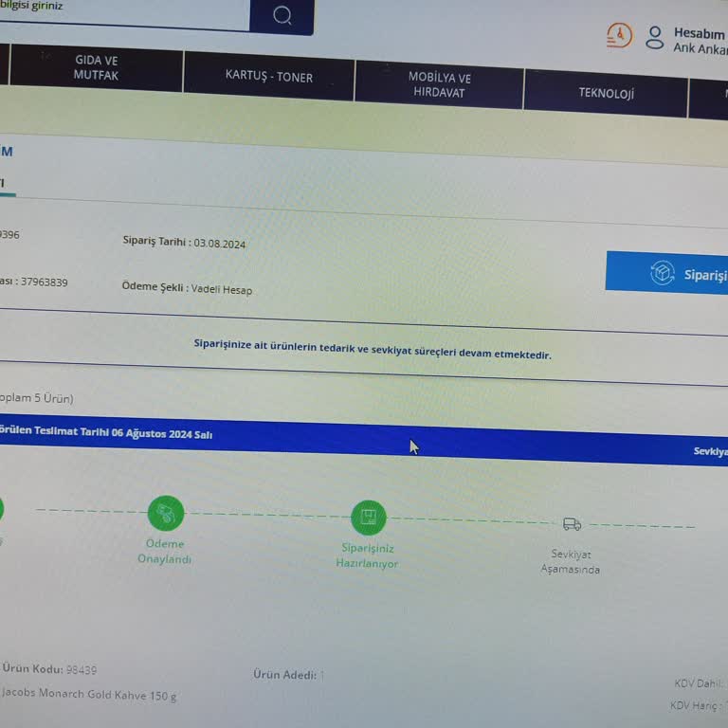The width and height of the screenshot is (728, 728).
Task: Click the Toplam 5 Ürün text
Action: (x=36, y=398)
